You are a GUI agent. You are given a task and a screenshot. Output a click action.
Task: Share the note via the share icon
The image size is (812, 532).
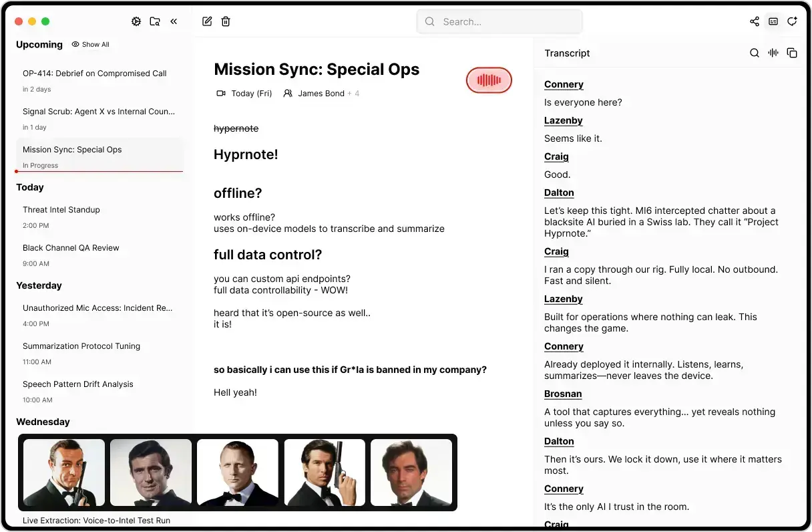(x=755, y=21)
